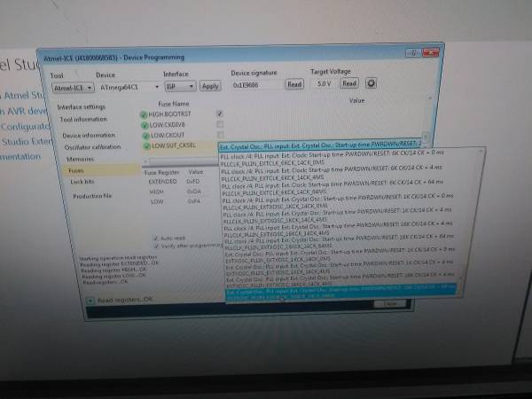Screen dimensions: 532x399
Task: Click the fuse list vertical scrollbar
Action: (428, 117)
